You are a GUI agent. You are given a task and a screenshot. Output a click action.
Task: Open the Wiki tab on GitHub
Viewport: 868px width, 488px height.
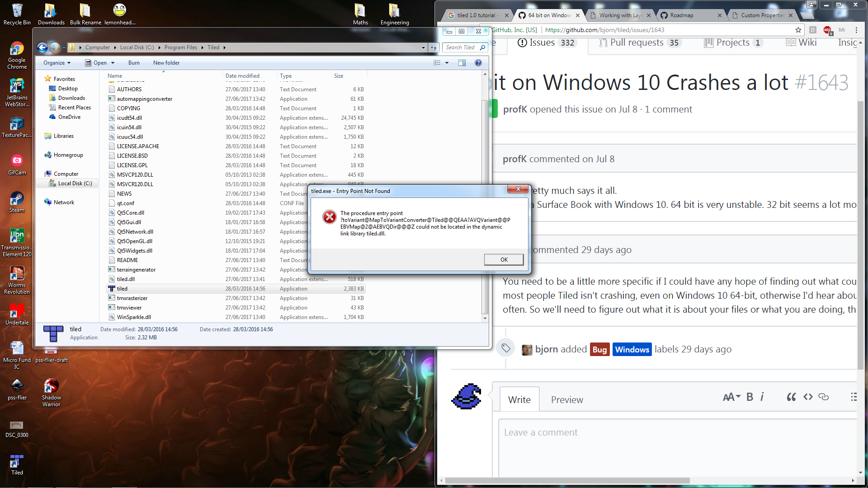coord(801,42)
